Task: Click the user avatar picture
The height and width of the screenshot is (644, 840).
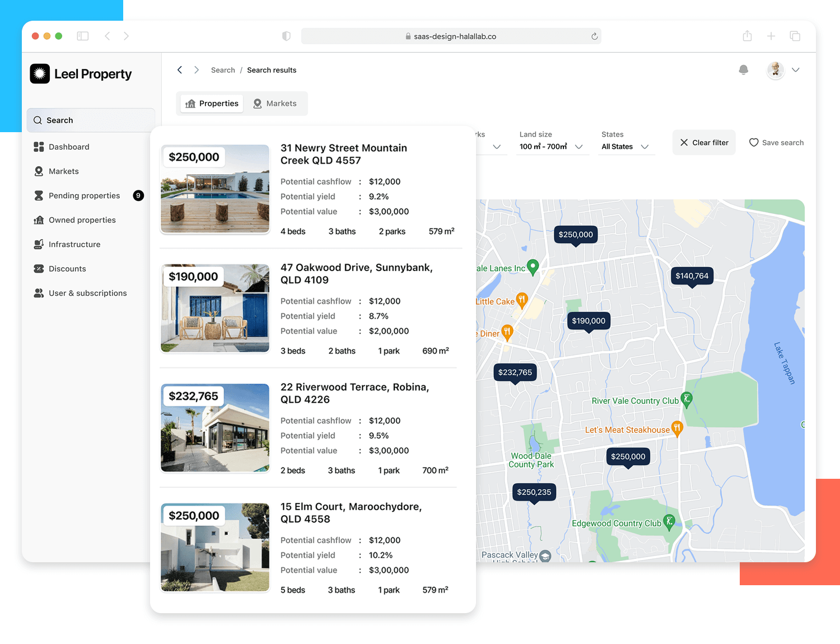Action: pyautogui.click(x=776, y=70)
